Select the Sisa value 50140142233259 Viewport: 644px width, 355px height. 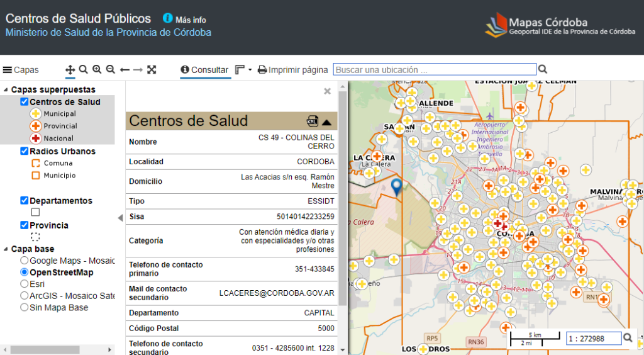point(305,217)
